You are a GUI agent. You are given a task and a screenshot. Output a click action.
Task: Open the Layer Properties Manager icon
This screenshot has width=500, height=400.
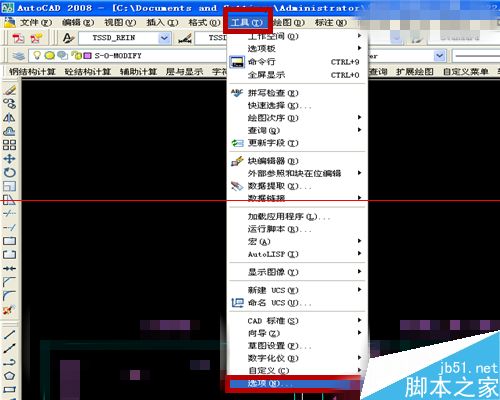click(19, 56)
